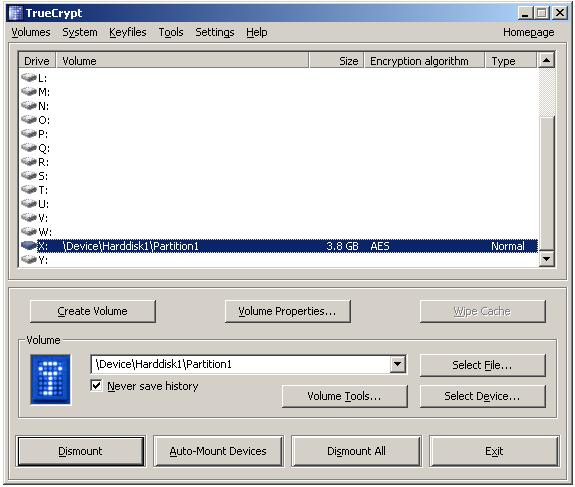575x487 pixels.
Task: Open the volume path dropdown arrow
Action: tap(398, 364)
